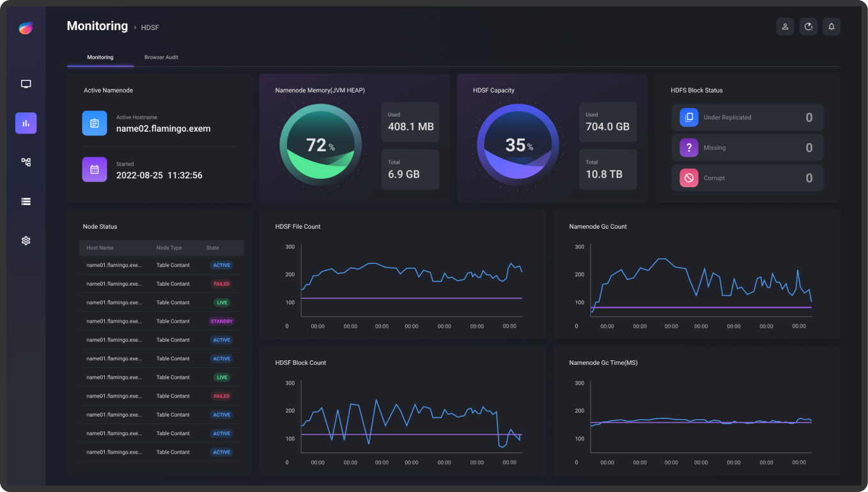Viewport: 868px width, 492px height.
Task: Click the started time 2022-08-25 11:32:56
Action: (x=159, y=175)
